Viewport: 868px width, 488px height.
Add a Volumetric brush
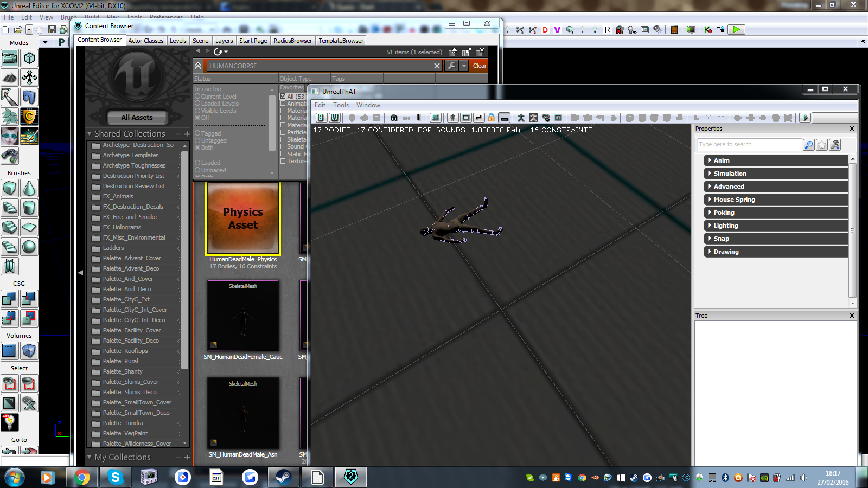pyautogui.click(x=10, y=266)
